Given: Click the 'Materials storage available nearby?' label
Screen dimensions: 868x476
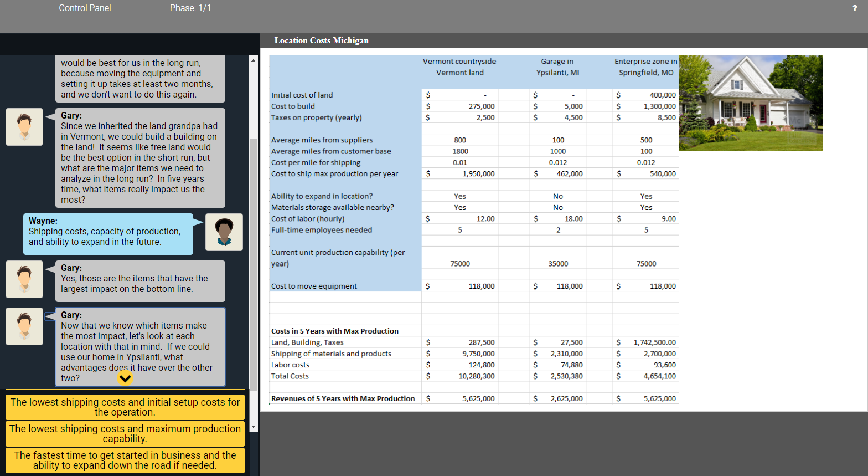Looking at the screenshot, I should tap(333, 207).
